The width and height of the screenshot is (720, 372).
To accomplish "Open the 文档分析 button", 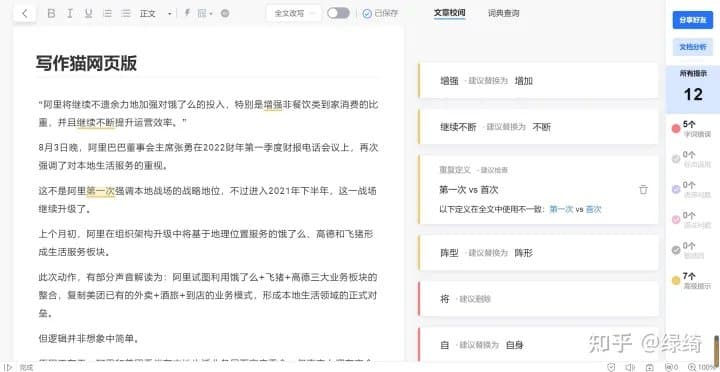I will [x=692, y=47].
